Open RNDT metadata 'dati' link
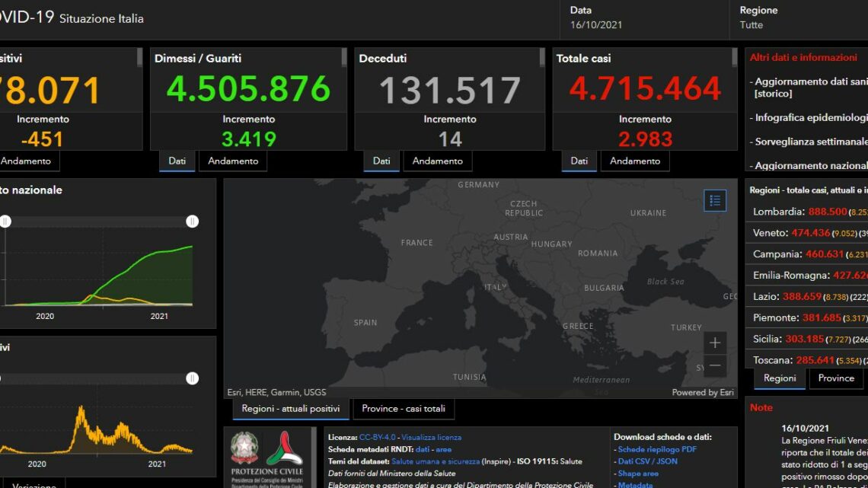Screen dimensions: 868x488 [x=423, y=449]
